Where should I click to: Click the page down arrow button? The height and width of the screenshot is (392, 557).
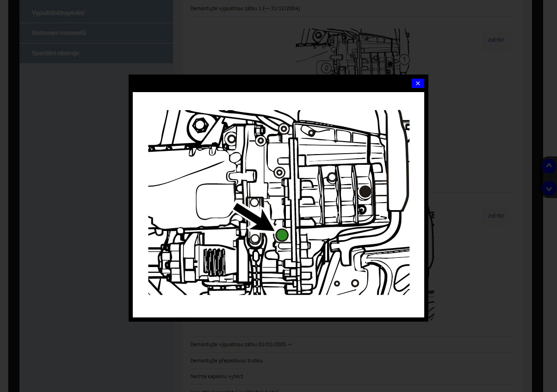(549, 188)
